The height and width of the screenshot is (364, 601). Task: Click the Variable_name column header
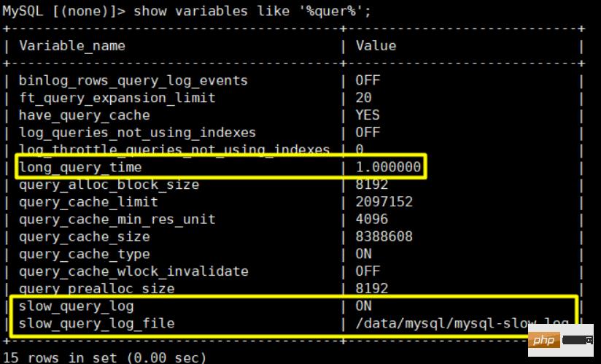tap(72, 45)
